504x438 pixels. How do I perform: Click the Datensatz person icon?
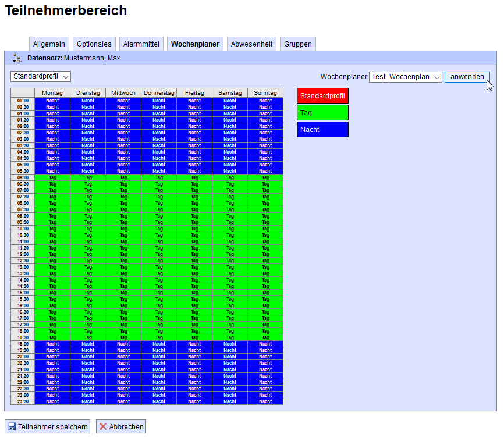(x=16, y=58)
